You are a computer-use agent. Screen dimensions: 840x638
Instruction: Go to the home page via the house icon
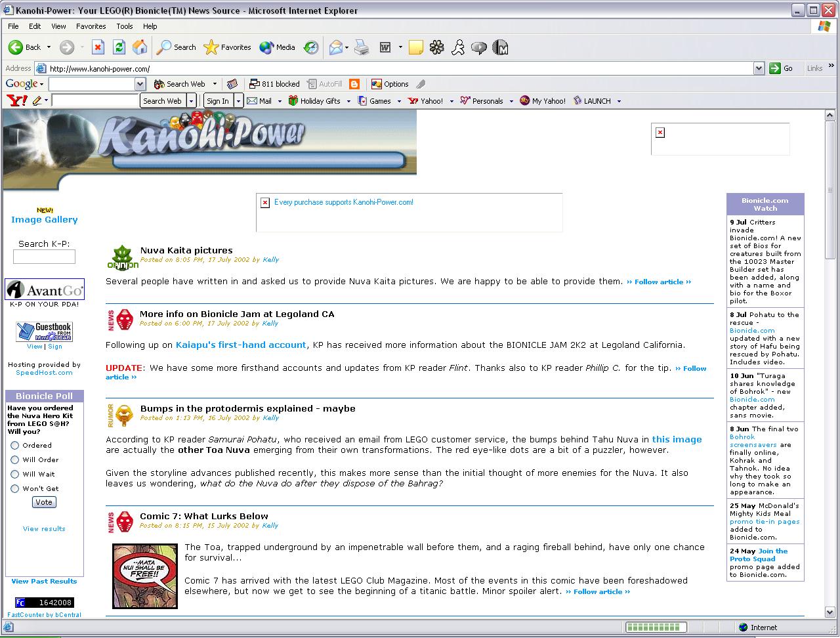coord(140,47)
